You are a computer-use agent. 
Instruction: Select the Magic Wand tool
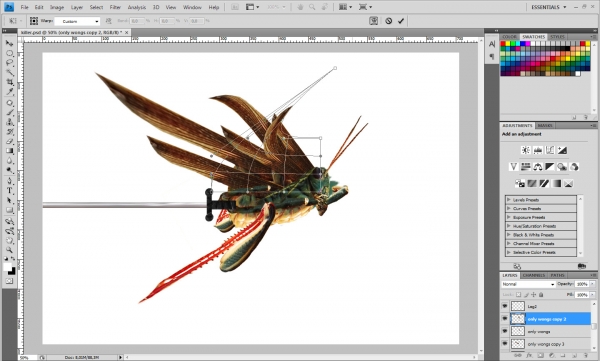coord(10,72)
